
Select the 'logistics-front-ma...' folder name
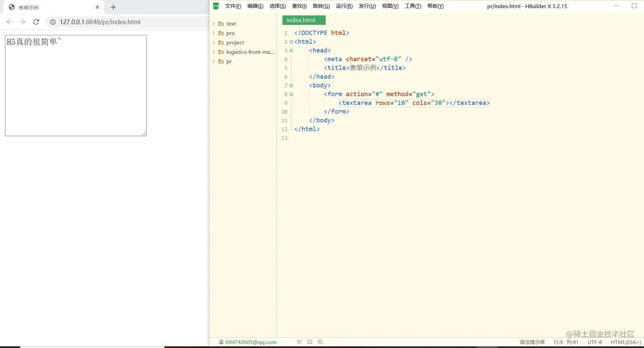pos(250,52)
